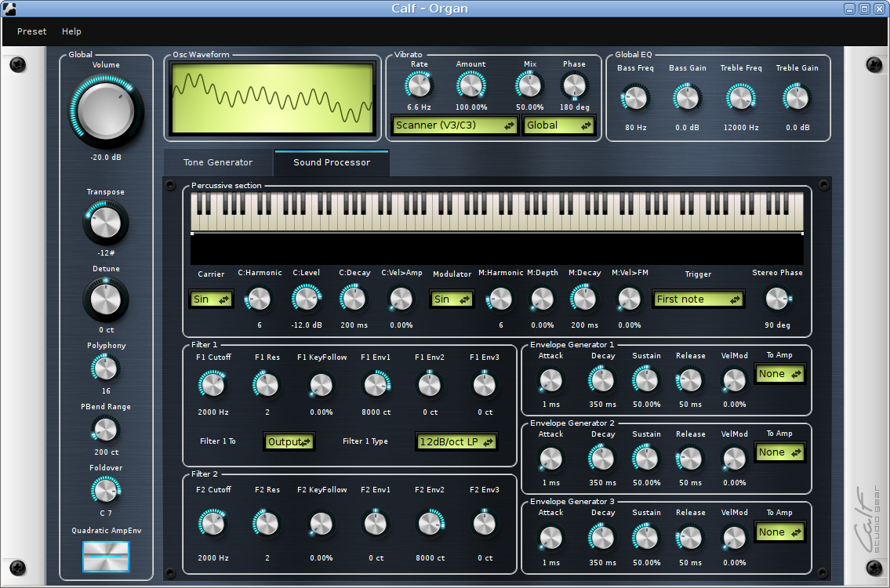
Task: Click the Foldover knob
Action: (x=106, y=490)
